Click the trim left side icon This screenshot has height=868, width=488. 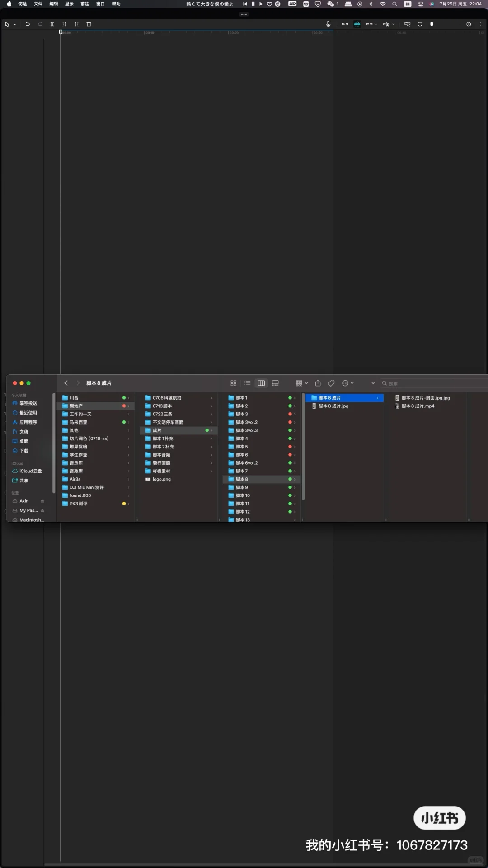point(64,24)
